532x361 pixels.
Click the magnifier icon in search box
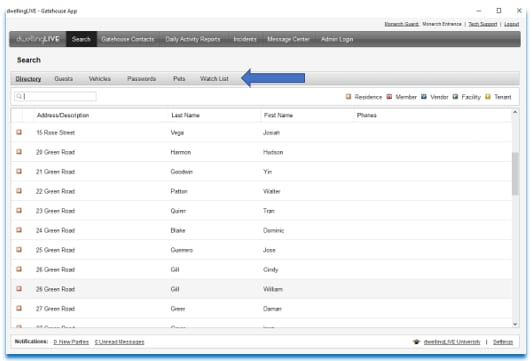pyautogui.click(x=19, y=96)
